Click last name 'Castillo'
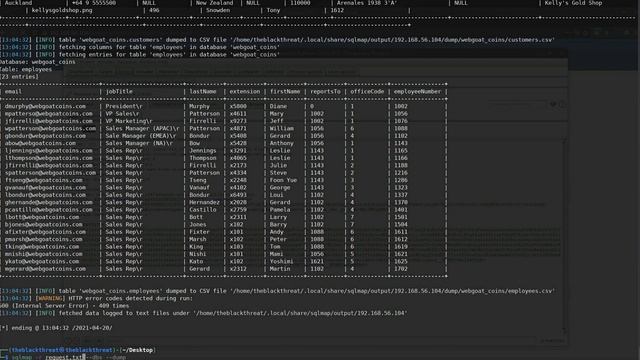 point(203,209)
